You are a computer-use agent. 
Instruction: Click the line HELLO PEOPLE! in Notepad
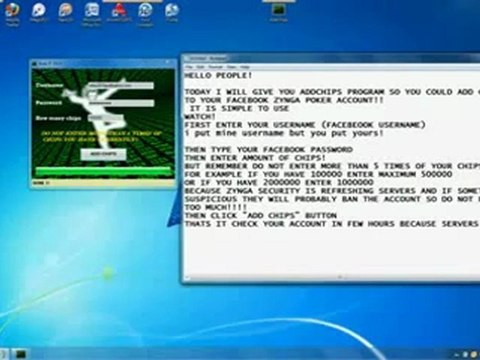point(218,75)
